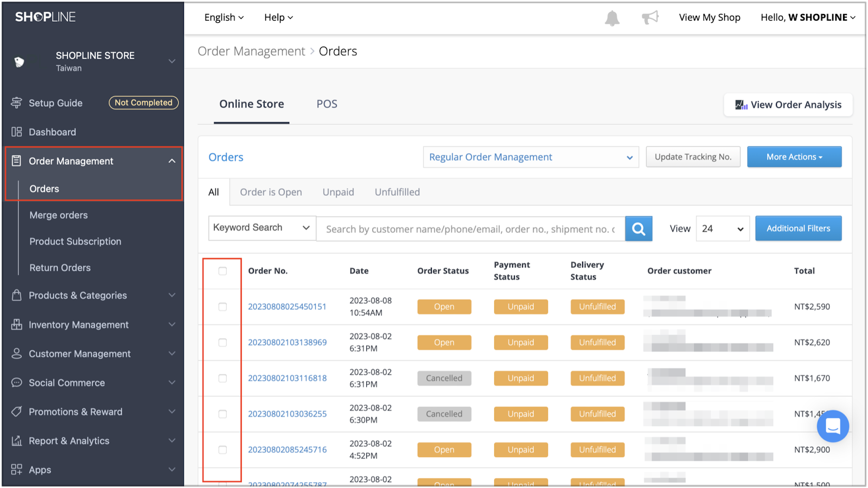Open Merge orders in sidebar
Image resolution: width=868 pixels, height=488 pixels.
click(59, 215)
